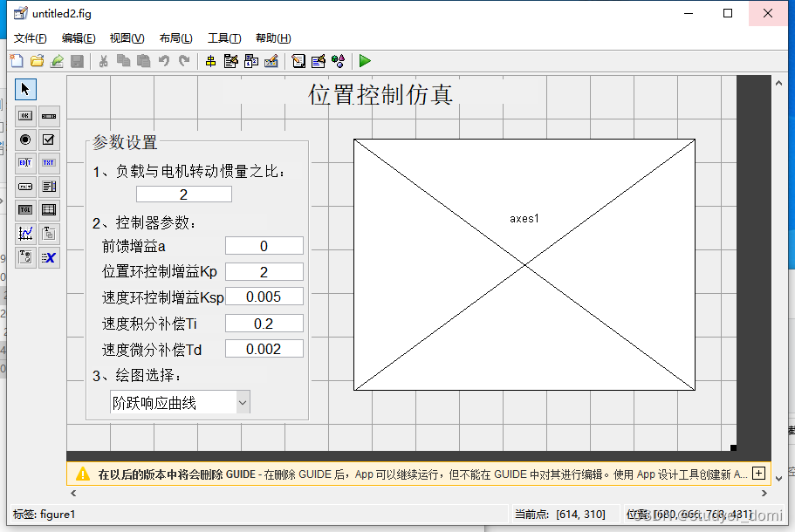Open the 文件(F) menu

tap(30, 38)
